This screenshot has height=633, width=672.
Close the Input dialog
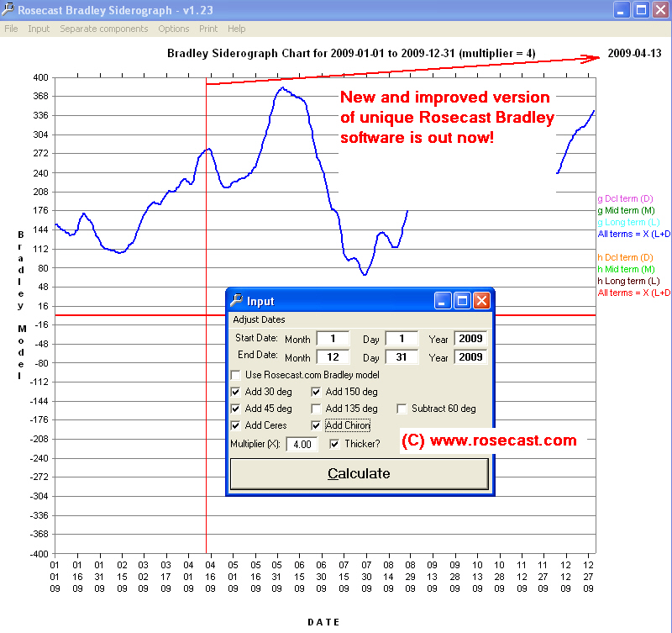pyautogui.click(x=481, y=301)
